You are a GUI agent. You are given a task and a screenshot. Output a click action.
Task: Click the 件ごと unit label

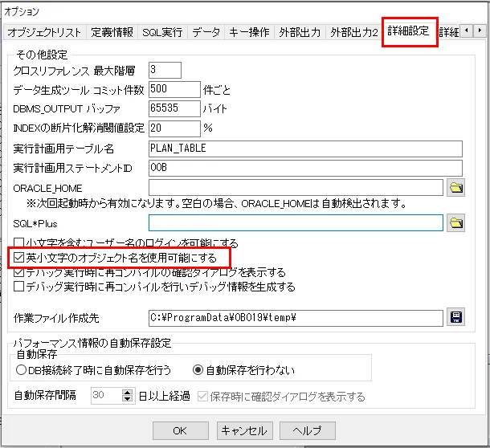[217, 90]
